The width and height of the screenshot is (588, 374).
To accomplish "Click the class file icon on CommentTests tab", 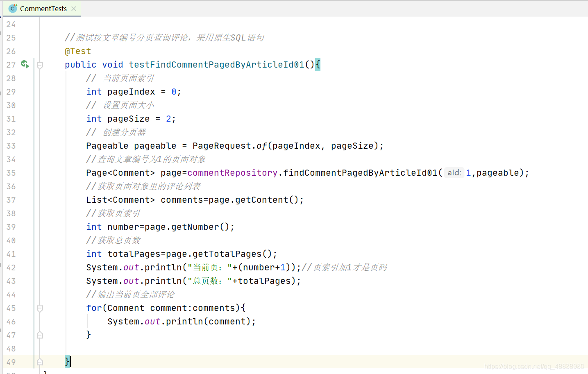I will click(x=13, y=8).
